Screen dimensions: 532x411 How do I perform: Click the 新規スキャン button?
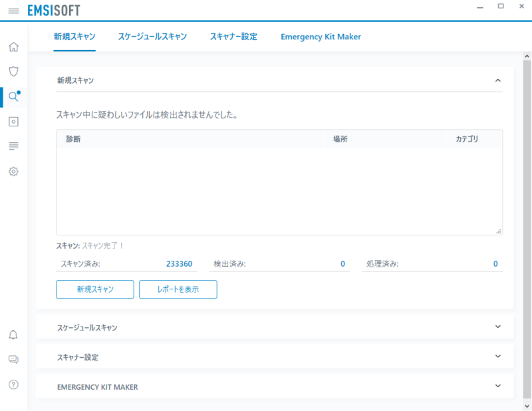coord(95,289)
